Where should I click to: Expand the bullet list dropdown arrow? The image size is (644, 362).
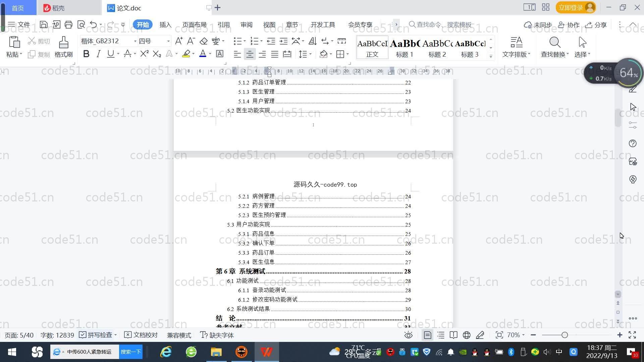(245, 41)
